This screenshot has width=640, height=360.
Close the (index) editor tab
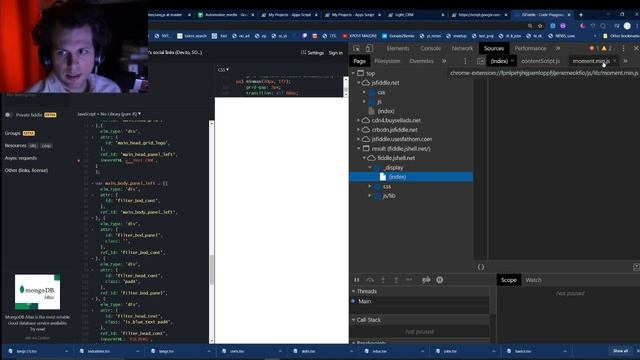(512, 61)
